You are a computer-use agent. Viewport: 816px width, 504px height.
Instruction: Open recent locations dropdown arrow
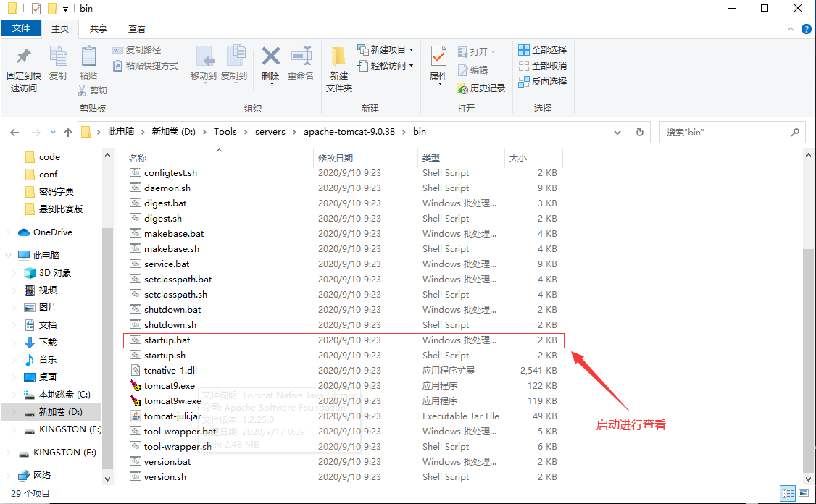tap(53, 132)
